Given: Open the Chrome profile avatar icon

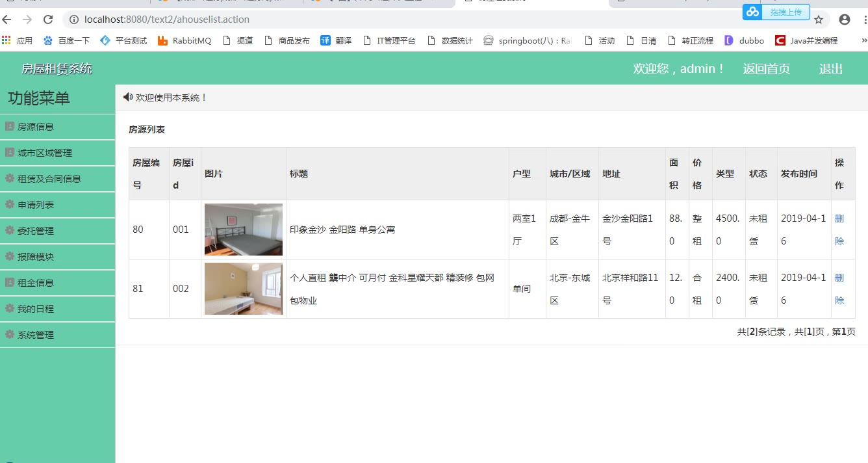Looking at the screenshot, I should tap(845, 20).
